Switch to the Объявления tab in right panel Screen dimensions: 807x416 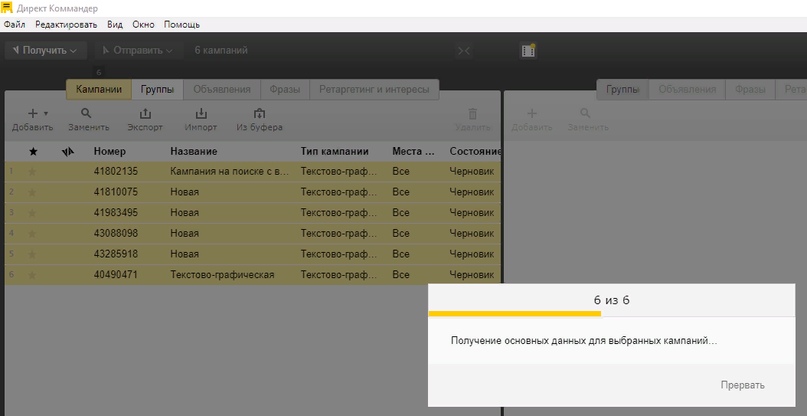(687, 89)
